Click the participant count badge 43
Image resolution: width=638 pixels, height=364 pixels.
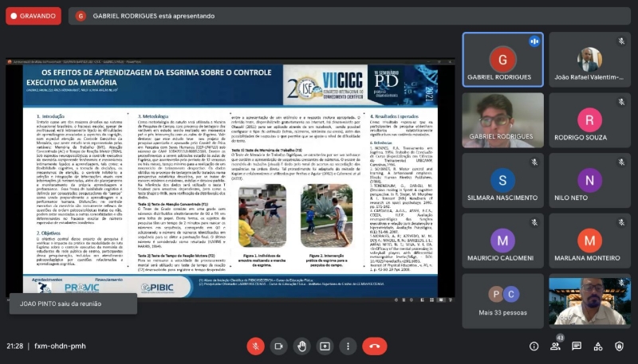[560, 338]
